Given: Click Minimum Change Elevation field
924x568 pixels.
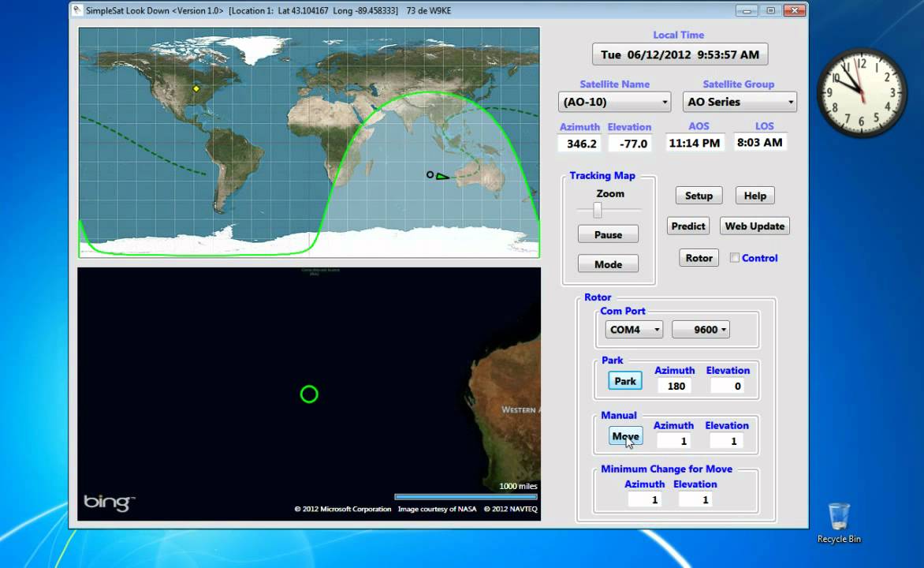Looking at the screenshot, I should point(695,499).
